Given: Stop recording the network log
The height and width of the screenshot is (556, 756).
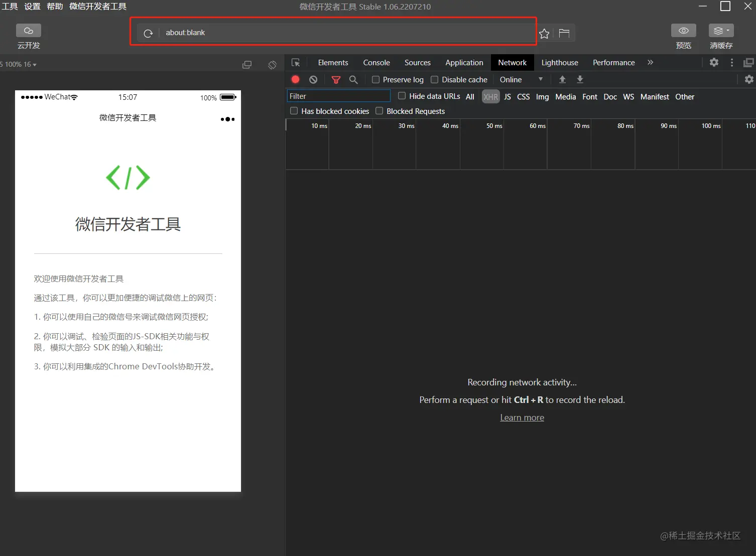Looking at the screenshot, I should pos(296,79).
